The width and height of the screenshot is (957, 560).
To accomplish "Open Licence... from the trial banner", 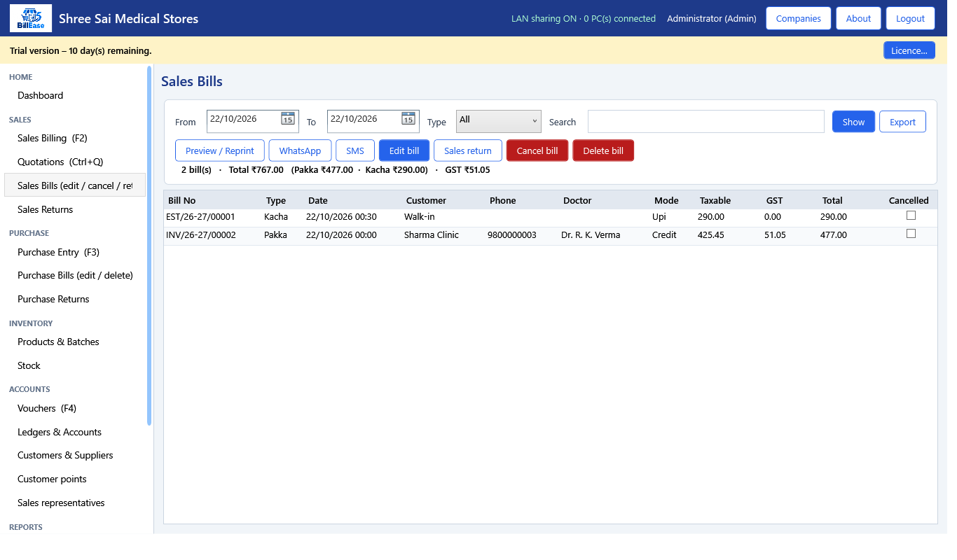I will (x=909, y=50).
